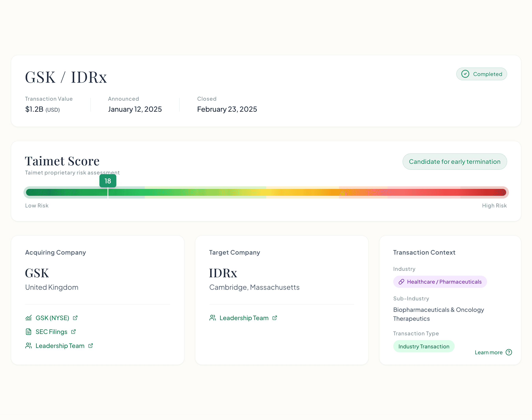Switch to the Target Company panel
Image resolution: width=532 pixels, height=420 pixels.
[x=235, y=252]
